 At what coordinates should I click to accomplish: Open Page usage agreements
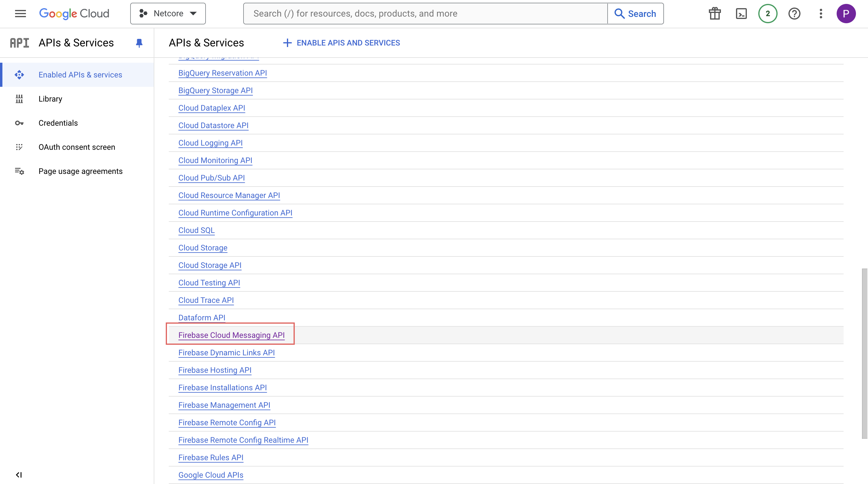77,171
